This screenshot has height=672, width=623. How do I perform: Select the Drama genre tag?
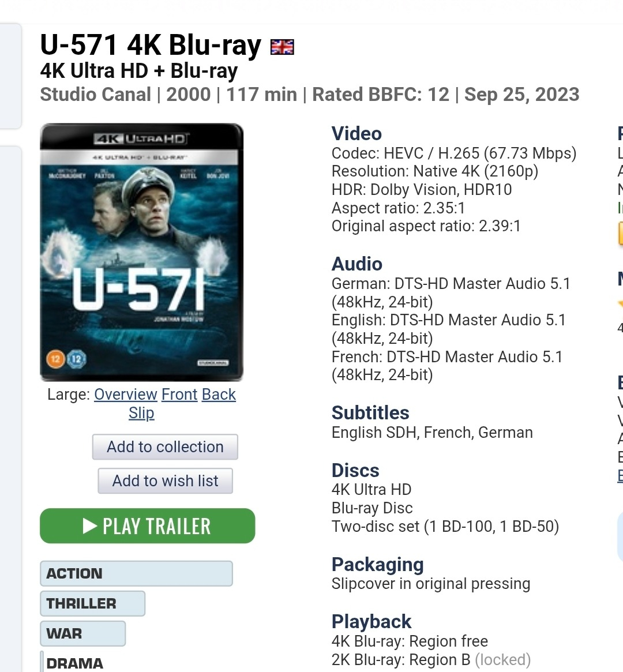(x=75, y=662)
